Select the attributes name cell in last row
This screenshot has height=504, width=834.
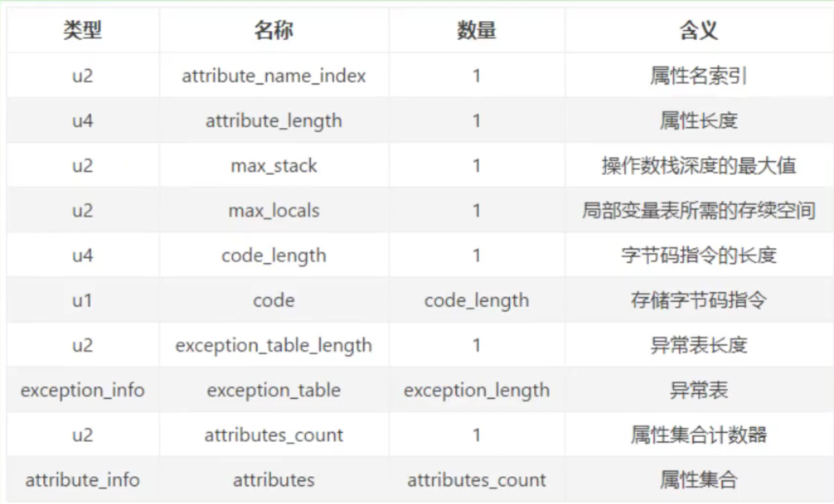click(273, 479)
